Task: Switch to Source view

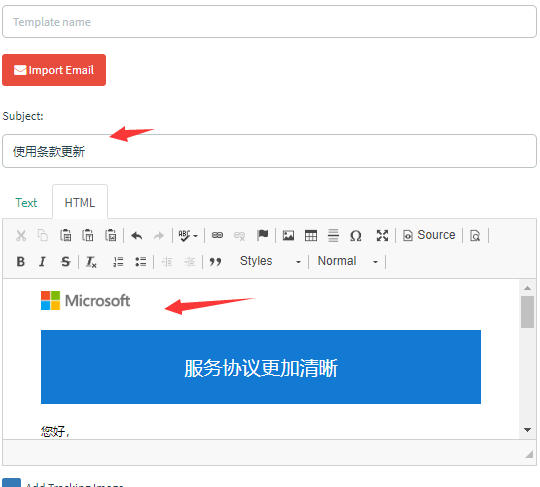Action: pos(429,235)
